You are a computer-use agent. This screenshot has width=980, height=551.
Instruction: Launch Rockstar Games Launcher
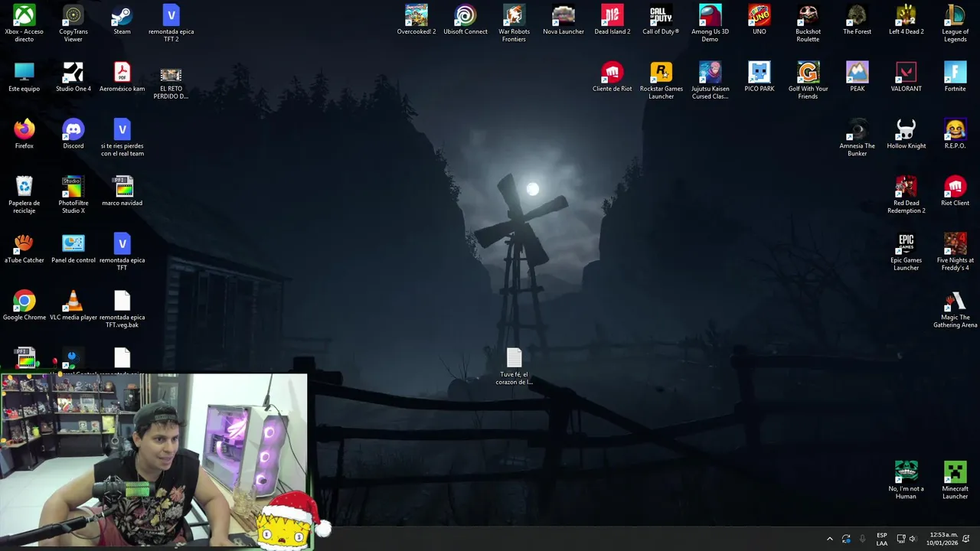661,72
